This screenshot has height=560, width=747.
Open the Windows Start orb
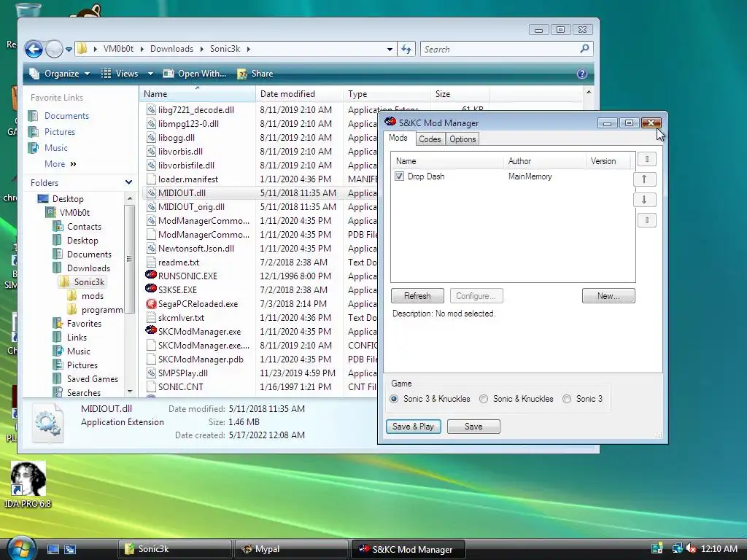(20, 548)
